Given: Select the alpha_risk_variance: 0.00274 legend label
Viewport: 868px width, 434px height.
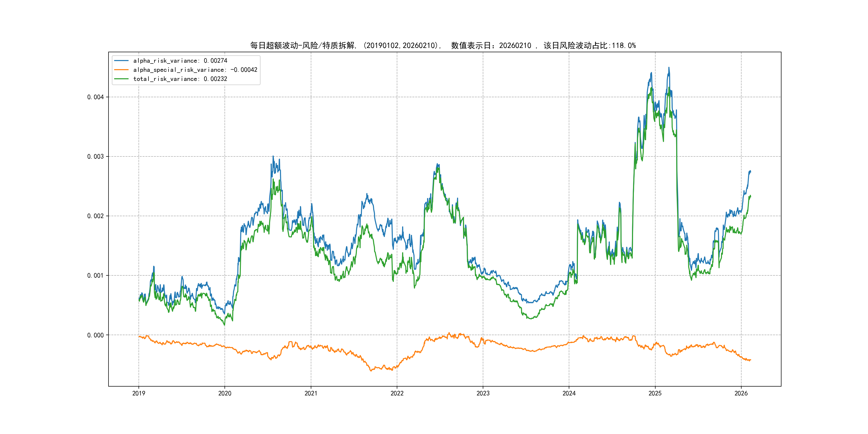Looking at the screenshot, I should (180, 61).
